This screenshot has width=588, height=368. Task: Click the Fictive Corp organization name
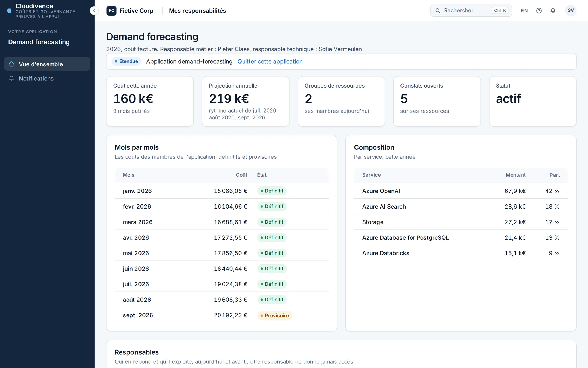[x=136, y=11]
